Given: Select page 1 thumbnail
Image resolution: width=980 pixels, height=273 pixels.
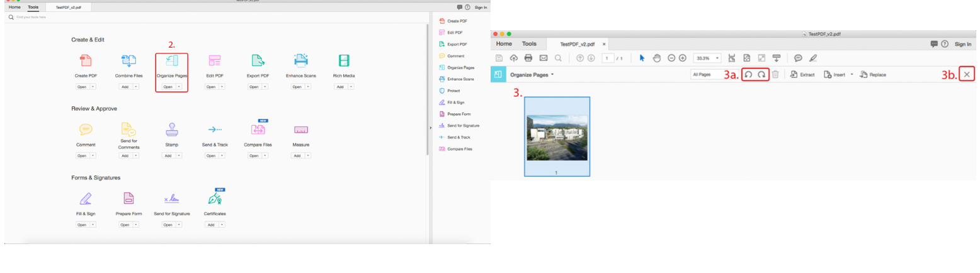Looking at the screenshot, I should point(557,137).
